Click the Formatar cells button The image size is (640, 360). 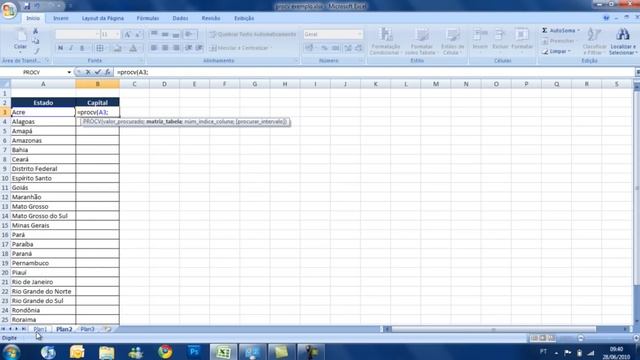click(522, 39)
